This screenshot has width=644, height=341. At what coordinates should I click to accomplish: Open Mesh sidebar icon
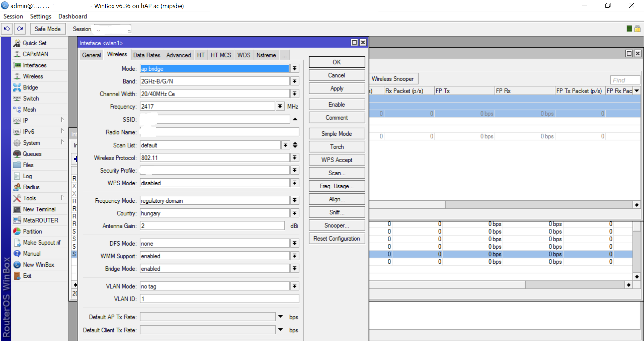[x=17, y=109]
